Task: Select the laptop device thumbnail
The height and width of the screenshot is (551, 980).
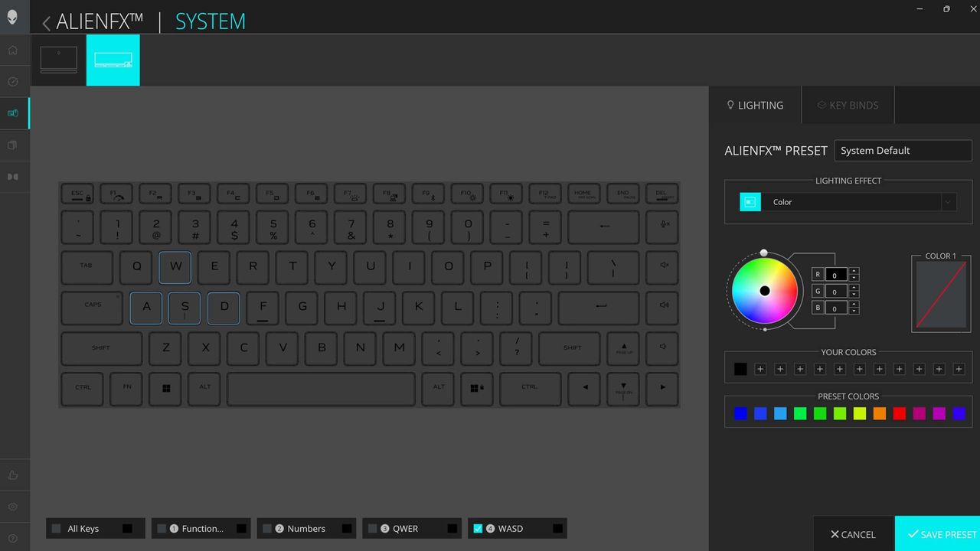Action: pyautogui.click(x=59, y=60)
